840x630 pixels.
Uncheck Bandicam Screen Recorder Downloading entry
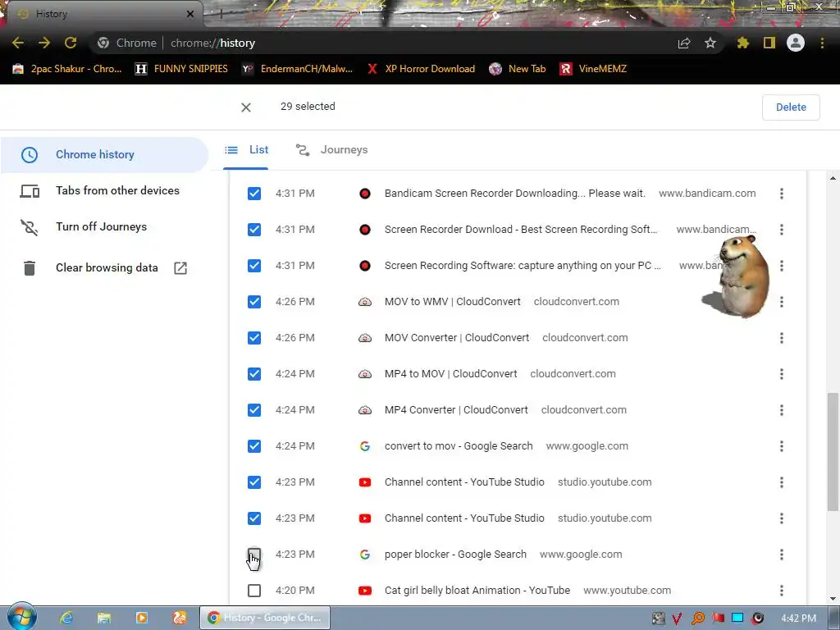(254, 194)
